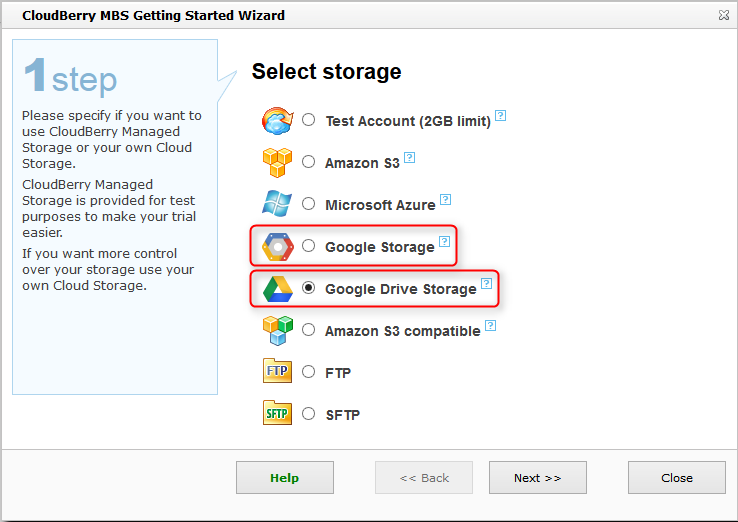Close the wizard via title bar X
The height and width of the screenshot is (522, 738).
pos(723,15)
